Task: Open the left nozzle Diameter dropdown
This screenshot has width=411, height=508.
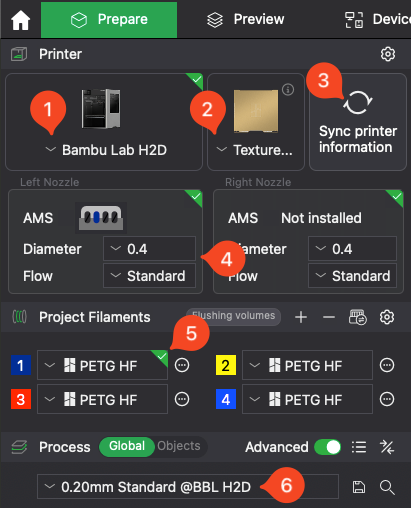Action: coord(149,249)
